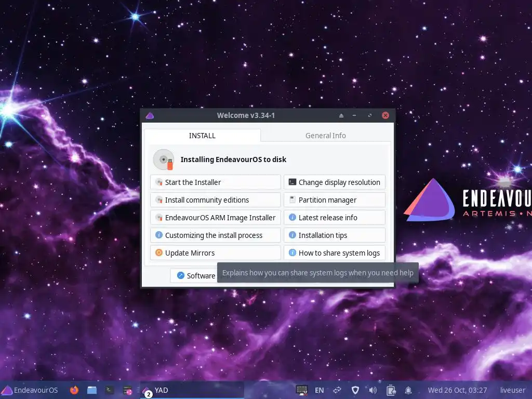Open Change display resolution

(x=335, y=182)
